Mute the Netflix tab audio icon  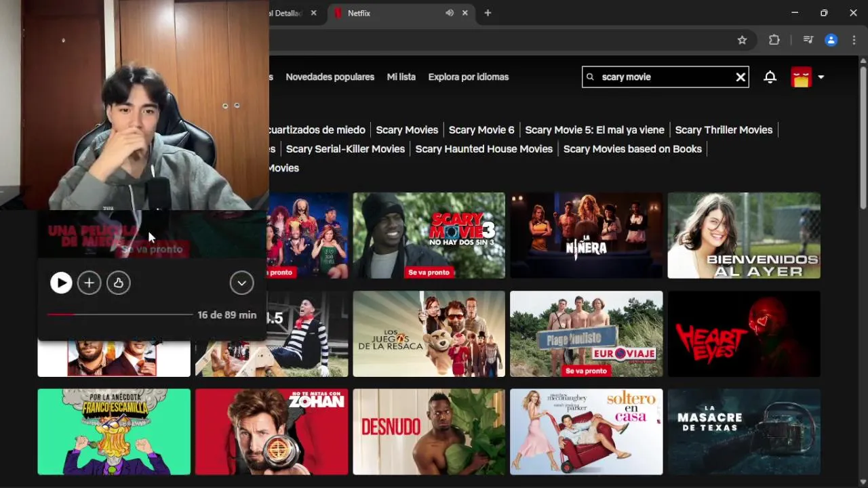(x=449, y=13)
